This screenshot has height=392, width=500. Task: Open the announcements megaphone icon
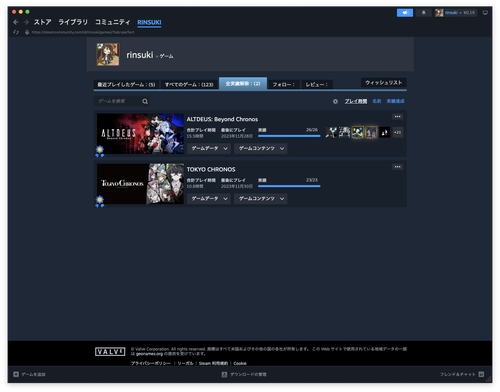pyautogui.click(x=405, y=13)
